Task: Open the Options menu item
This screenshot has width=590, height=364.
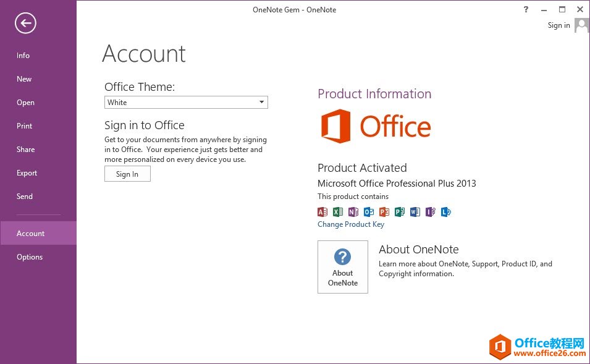Action: coord(30,257)
